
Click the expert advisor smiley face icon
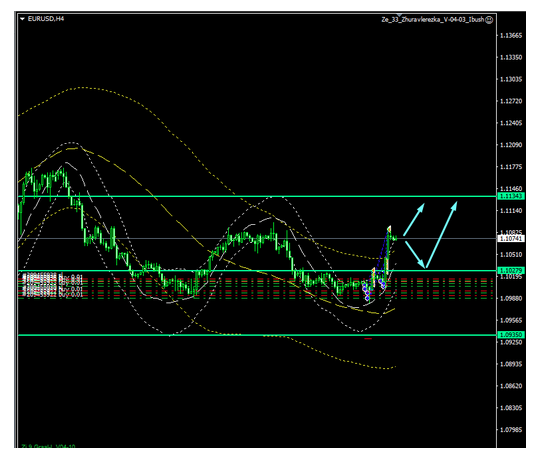(490, 20)
